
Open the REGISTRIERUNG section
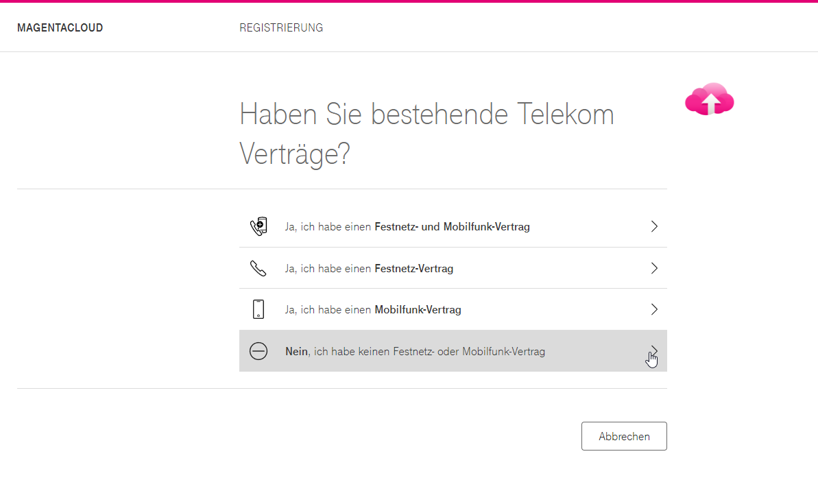[281, 27]
